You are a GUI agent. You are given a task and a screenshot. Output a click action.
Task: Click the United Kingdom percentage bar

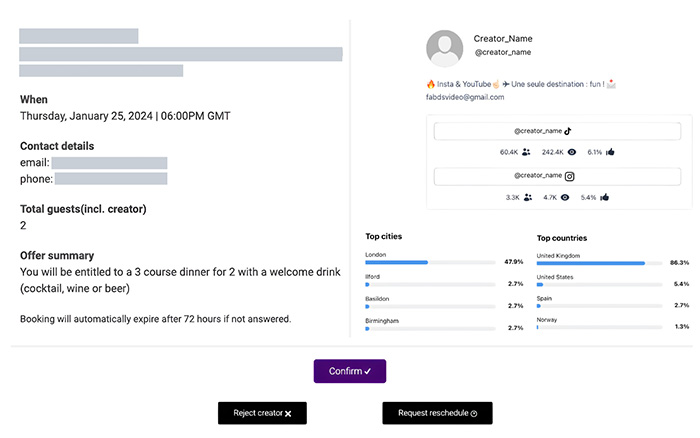(x=599, y=263)
